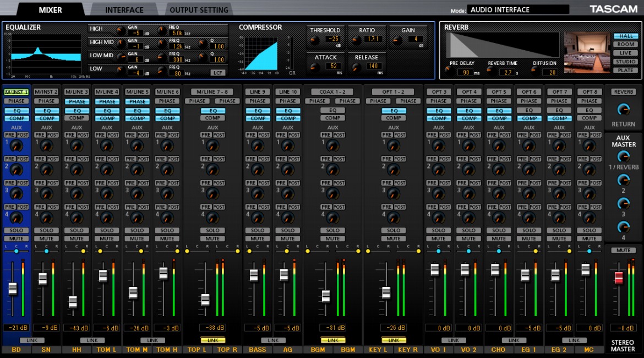This screenshot has height=358, width=644.
Task: Click the pan indicator on the VO 1 channel
Action: pyautogui.click(x=438, y=250)
